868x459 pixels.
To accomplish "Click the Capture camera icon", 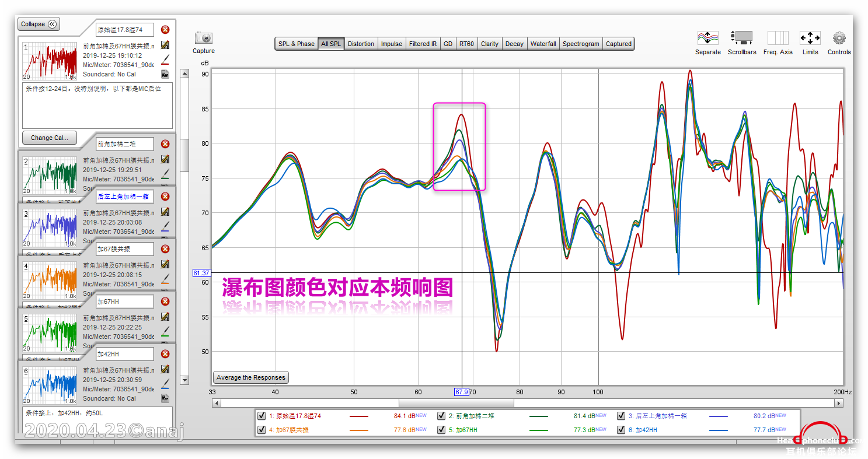I will point(204,38).
